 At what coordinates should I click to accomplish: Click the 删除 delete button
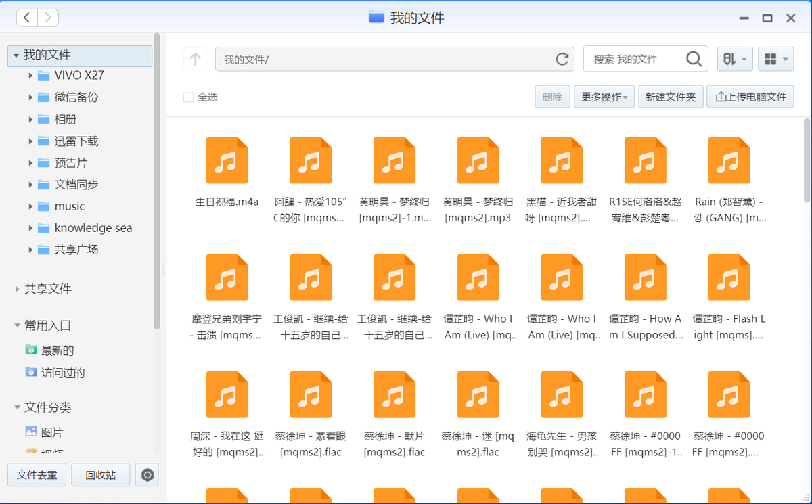coord(552,96)
